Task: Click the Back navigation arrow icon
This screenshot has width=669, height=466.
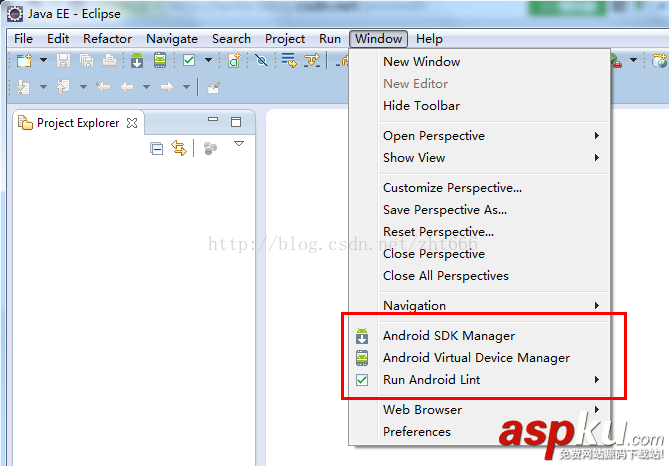Action: (x=127, y=87)
